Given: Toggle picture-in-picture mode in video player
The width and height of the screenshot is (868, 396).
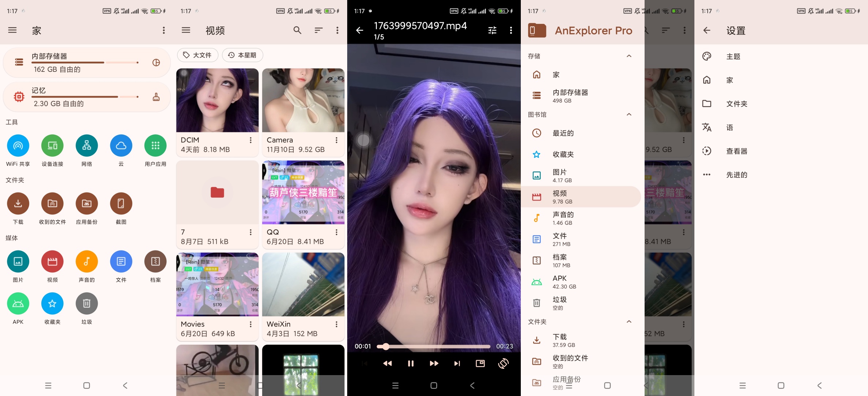Looking at the screenshot, I should click(480, 363).
